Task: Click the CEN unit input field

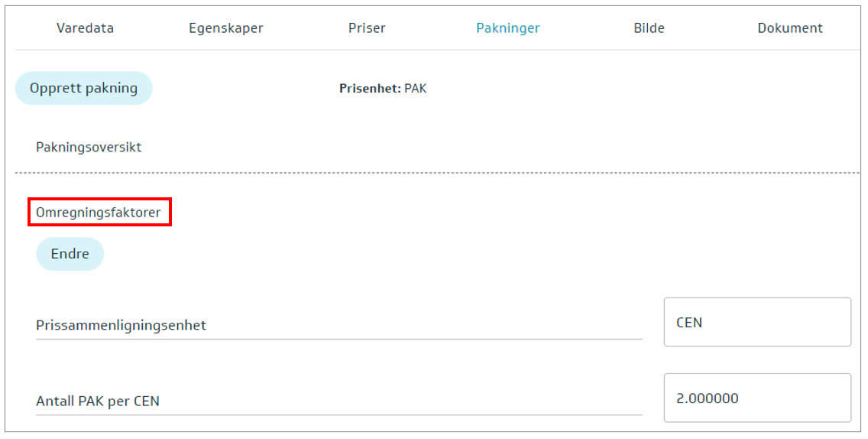Action: click(x=756, y=322)
